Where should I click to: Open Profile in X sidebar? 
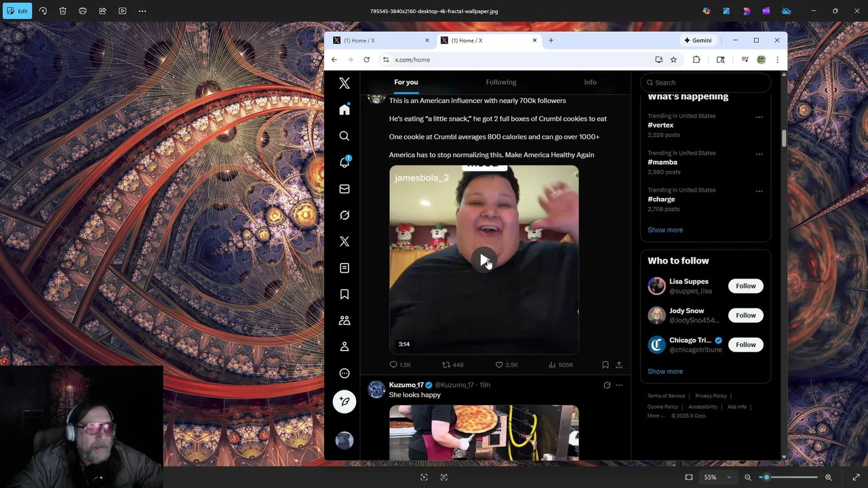coord(344,347)
